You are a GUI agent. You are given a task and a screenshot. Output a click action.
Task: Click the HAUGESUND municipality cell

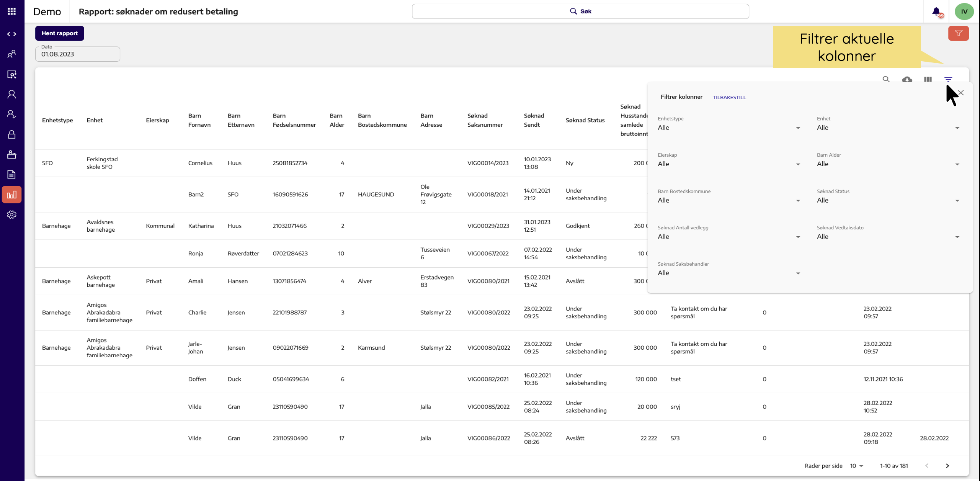(376, 195)
